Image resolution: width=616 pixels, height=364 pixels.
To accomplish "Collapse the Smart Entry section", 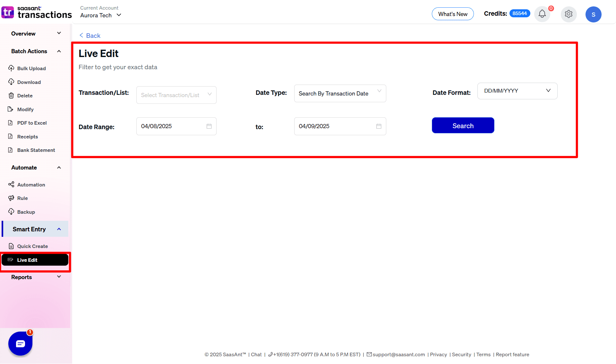I will pyautogui.click(x=35, y=229).
